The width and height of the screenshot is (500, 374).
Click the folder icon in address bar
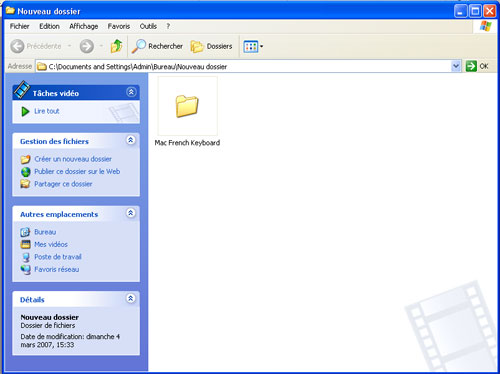click(x=42, y=66)
